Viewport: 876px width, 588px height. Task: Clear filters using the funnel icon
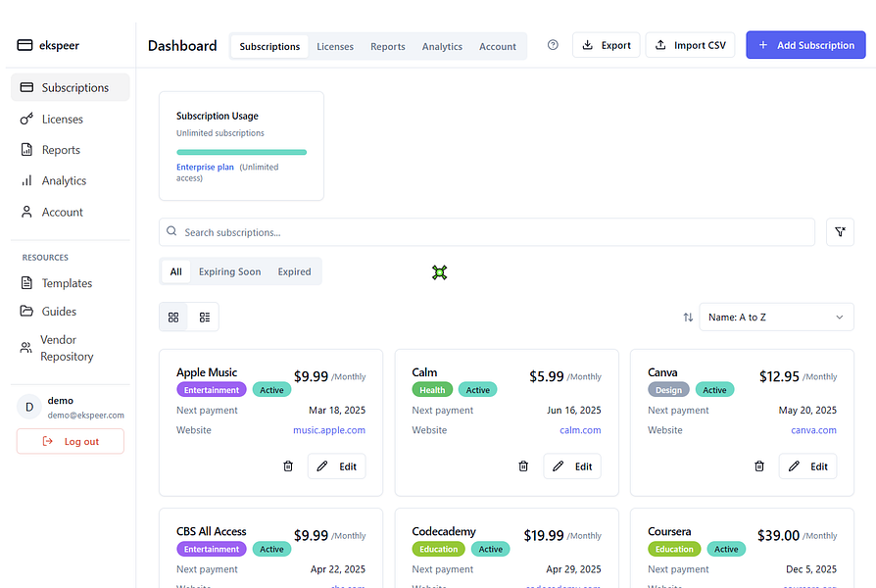840,232
